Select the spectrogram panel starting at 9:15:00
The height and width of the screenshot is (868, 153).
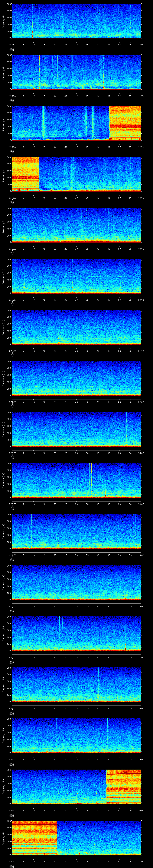click(x=77, y=72)
